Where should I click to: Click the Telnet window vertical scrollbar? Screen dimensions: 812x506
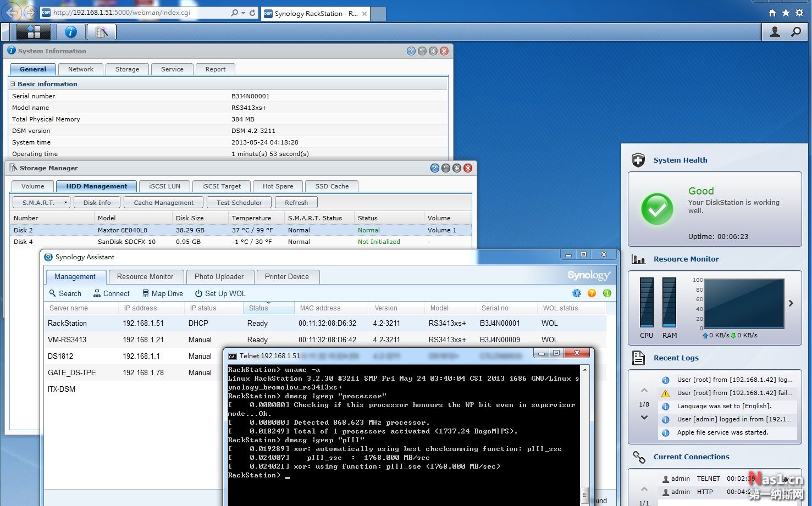(584, 434)
